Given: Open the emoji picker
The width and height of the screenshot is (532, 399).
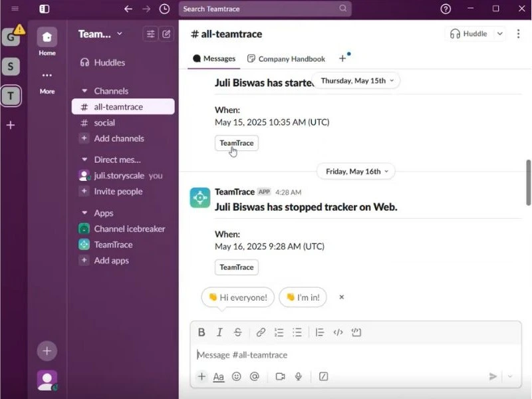Looking at the screenshot, I should [237, 376].
